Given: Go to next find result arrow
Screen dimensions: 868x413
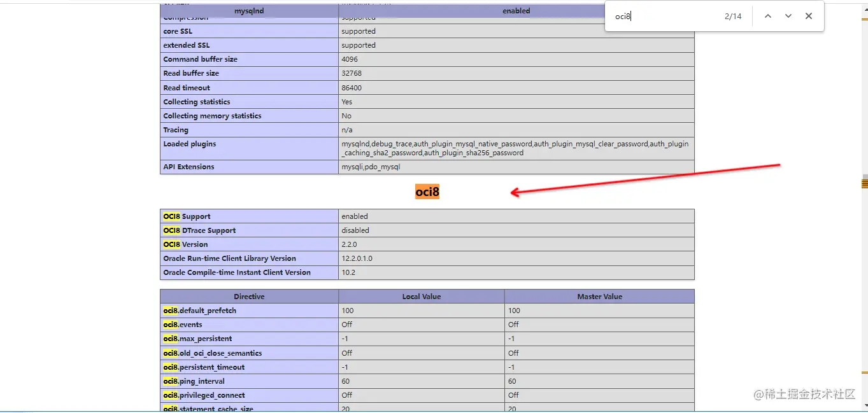Looking at the screenshot, I should click(x=788, y=16).
